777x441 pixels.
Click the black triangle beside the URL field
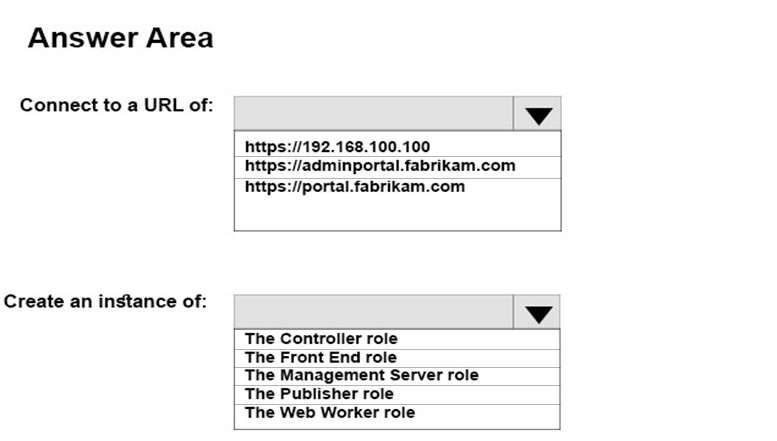pos(539,116)
